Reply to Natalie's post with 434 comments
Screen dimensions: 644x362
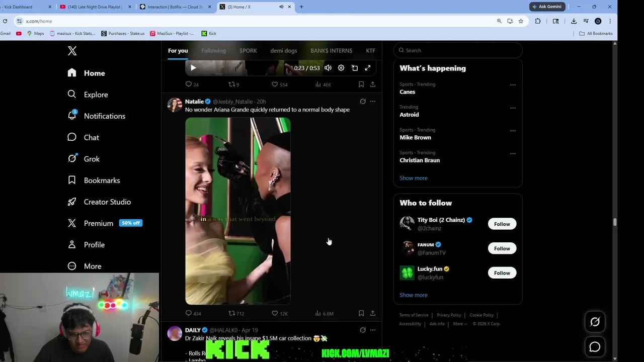(193, 313)
